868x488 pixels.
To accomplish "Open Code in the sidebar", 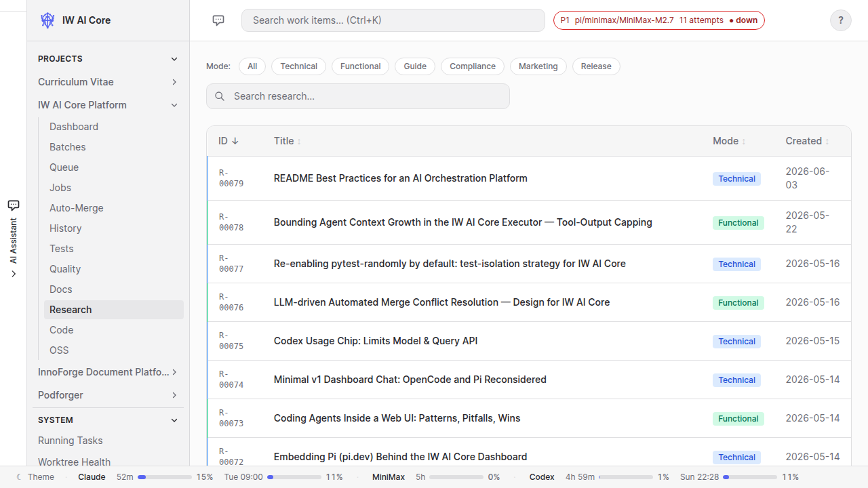I will pos(114,330).
